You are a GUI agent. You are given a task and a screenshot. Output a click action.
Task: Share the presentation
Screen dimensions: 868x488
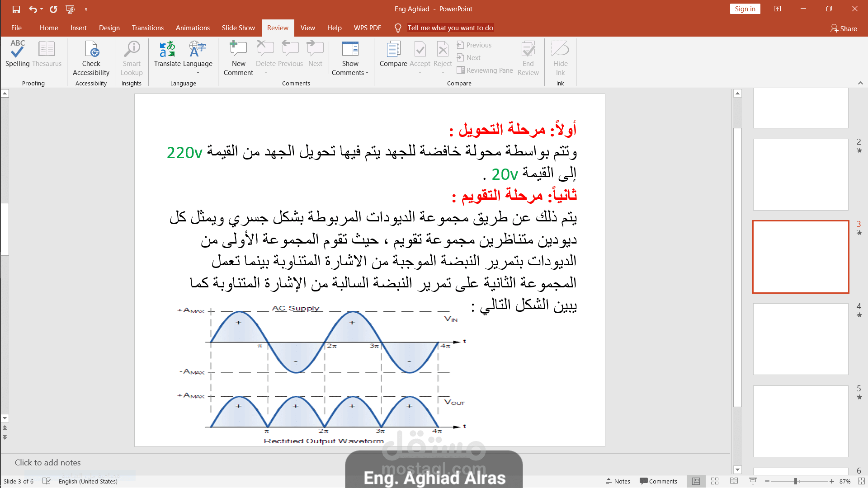[x=844, y=28]
